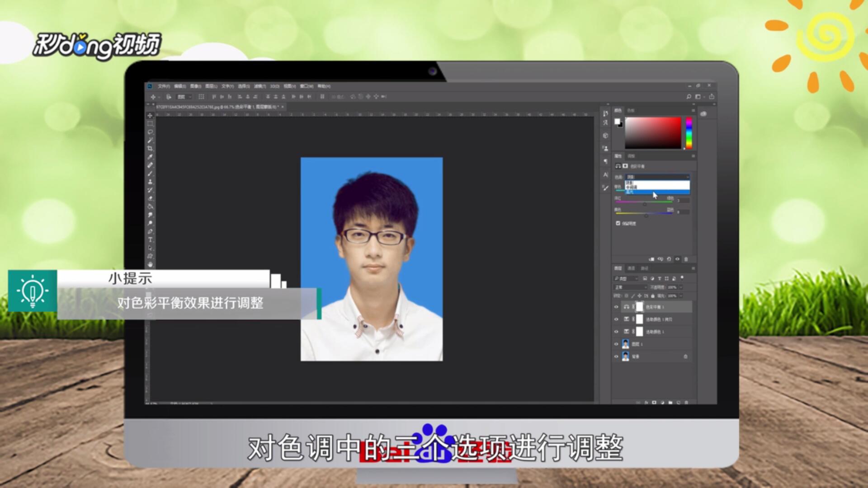868x488 pixels.
Task: Open the layer Fill dropdown arrow
Action: click(681, 296)
